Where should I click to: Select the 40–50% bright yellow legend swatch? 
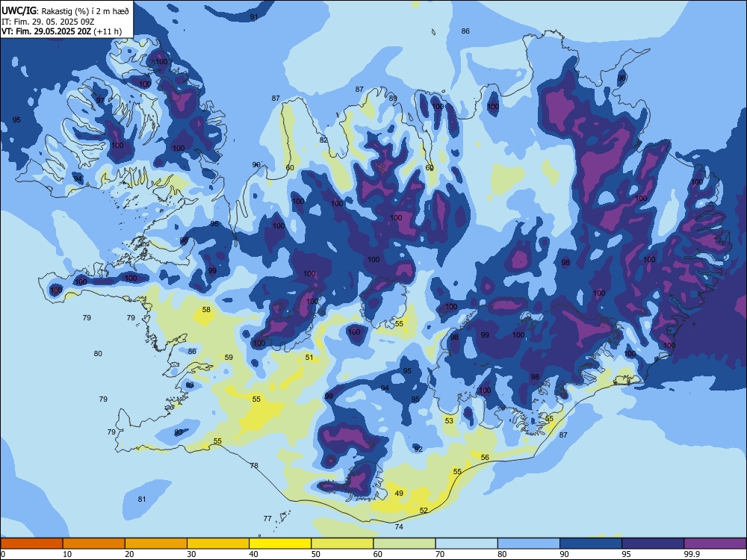pos(280,544)
